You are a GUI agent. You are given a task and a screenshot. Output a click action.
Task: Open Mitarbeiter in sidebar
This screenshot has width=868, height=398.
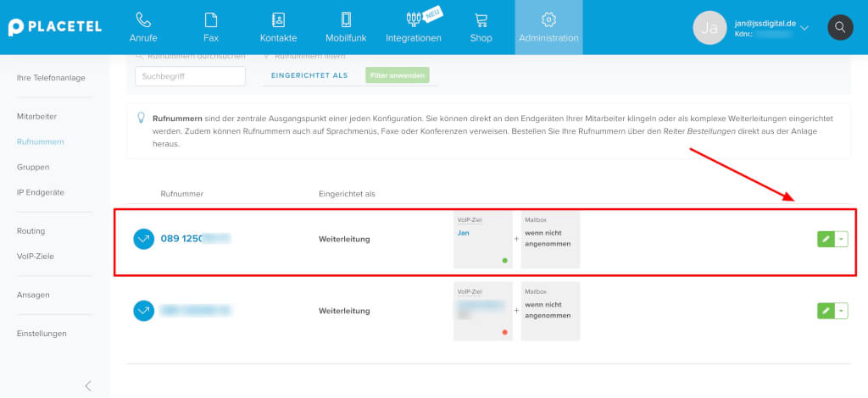pyautogui.click(x=36, y=117)
